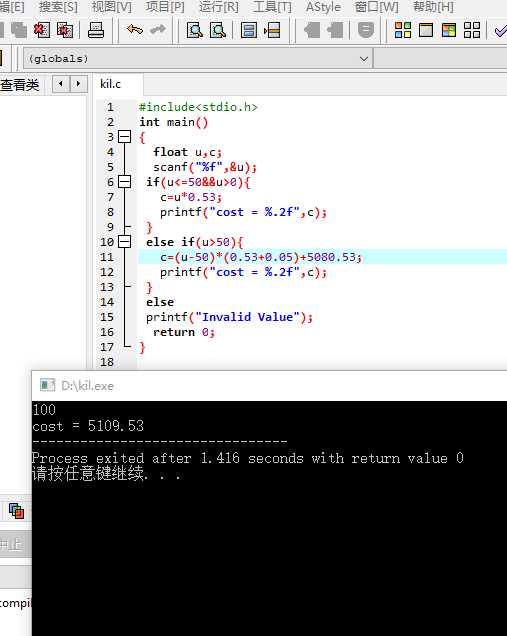Click line number 18 in the gutter
Viewport: 507px width, 636px height.
107,362
